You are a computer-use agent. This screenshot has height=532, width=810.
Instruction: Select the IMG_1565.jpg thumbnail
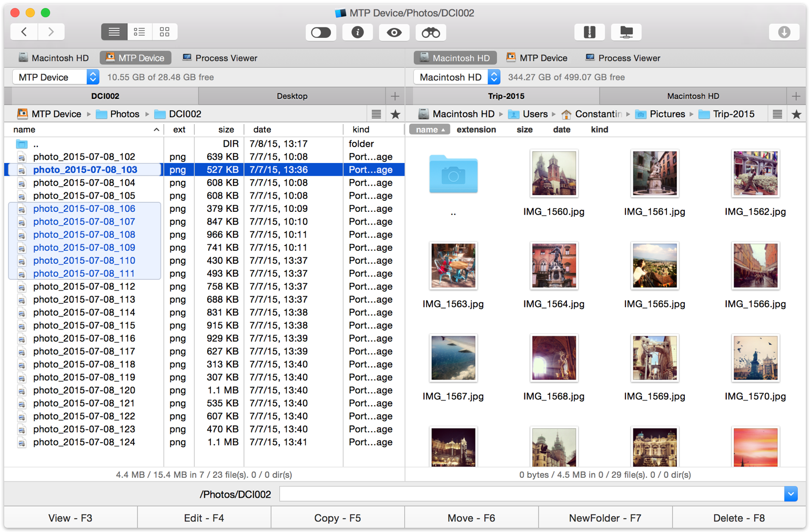pyautogui.click(x=654, y=265)
